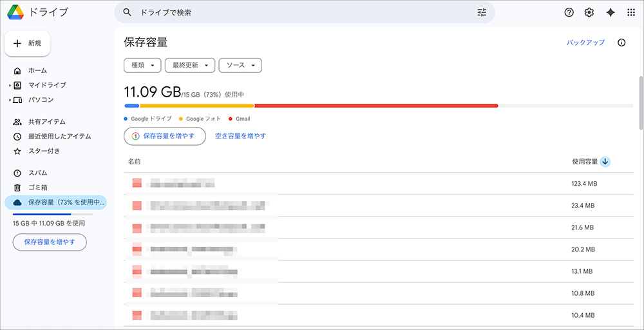Click the バックアップ link

click(x=585, y=43)
